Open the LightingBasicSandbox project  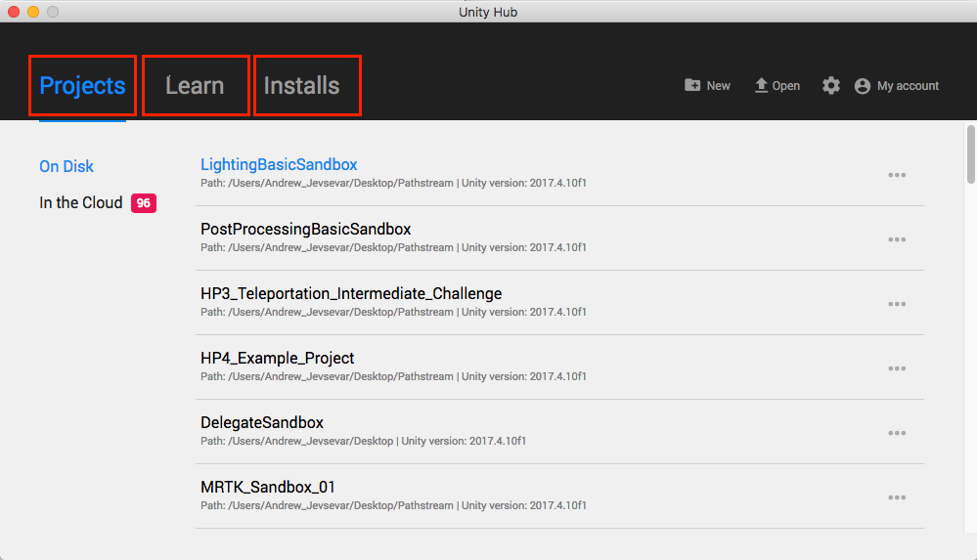pyautogui.click(x=279, y=164)
